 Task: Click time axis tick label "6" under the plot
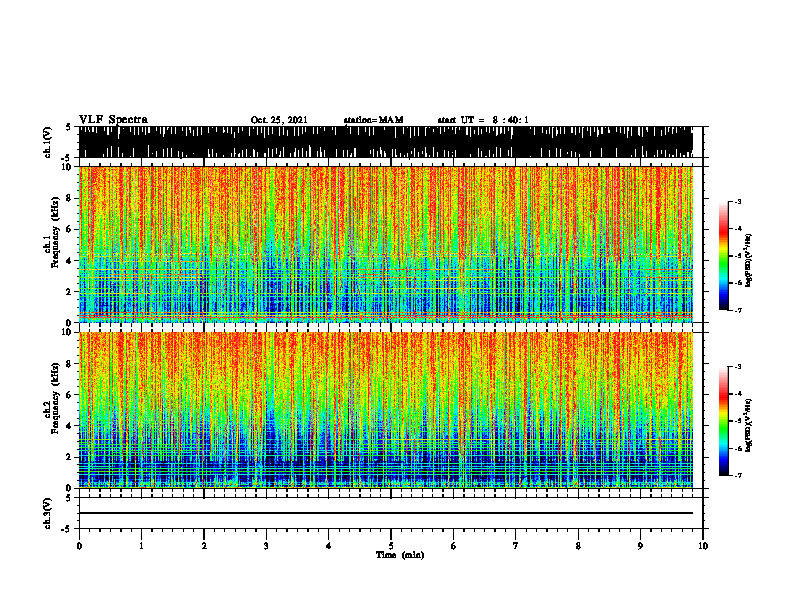click(453, 546)
